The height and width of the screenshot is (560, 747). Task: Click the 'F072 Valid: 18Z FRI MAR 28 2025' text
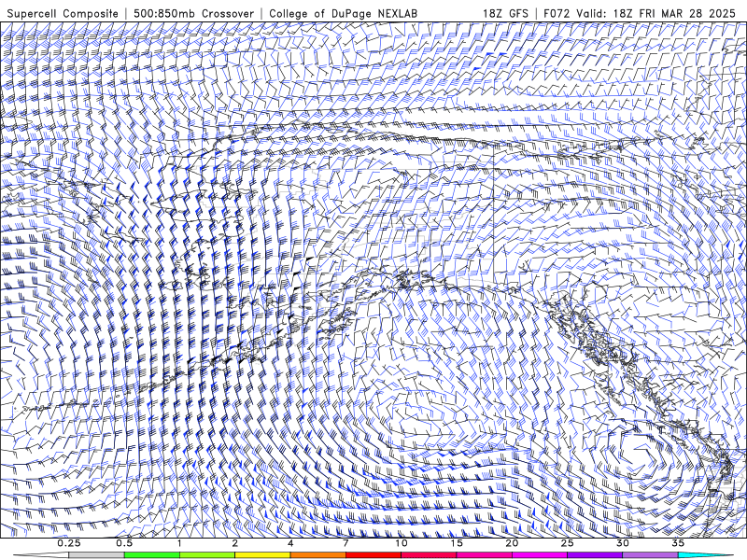[640, 13]
